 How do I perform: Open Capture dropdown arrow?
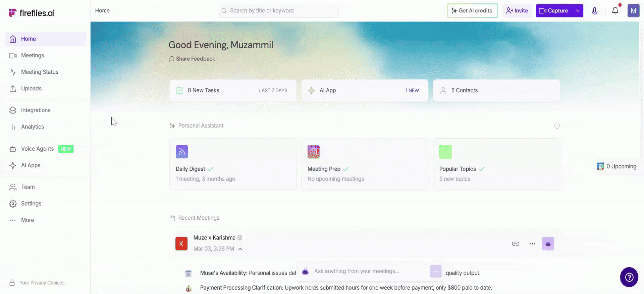[578, 11]
